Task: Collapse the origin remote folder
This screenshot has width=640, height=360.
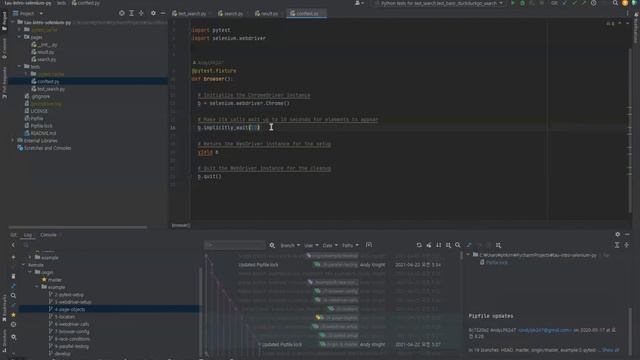Action: pyautogui.click(x=30, y=272)
